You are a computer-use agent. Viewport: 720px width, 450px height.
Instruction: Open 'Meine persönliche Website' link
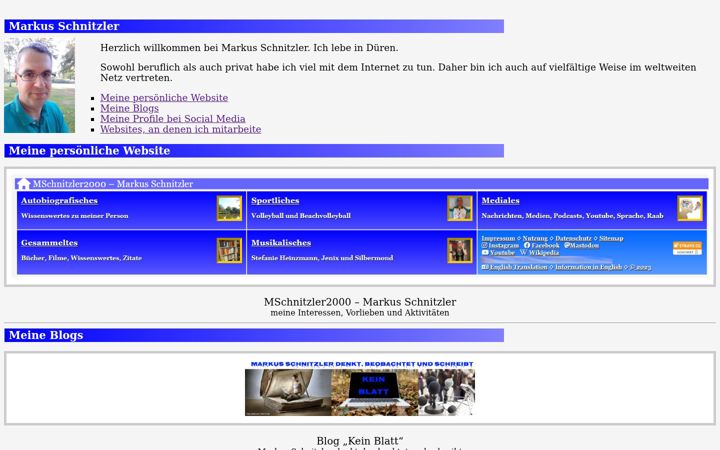(164, 98)
